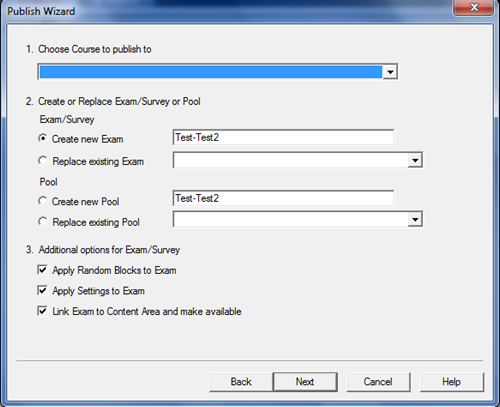Open the existing Exam combo box
The height and width of the screenshot is (407, 500).
(298, 160)
